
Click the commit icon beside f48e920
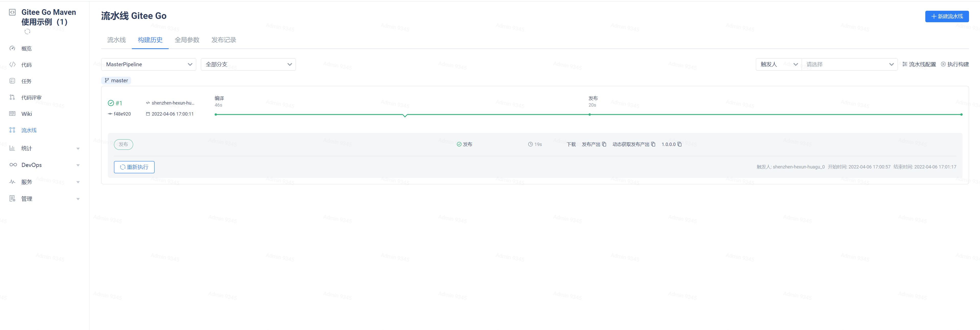click(110, 114)
